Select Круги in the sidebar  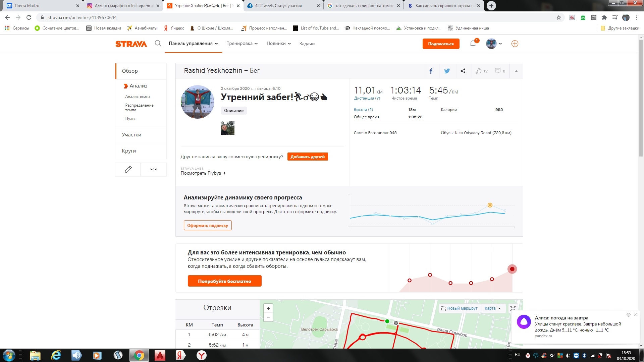[x=129, y=151]
